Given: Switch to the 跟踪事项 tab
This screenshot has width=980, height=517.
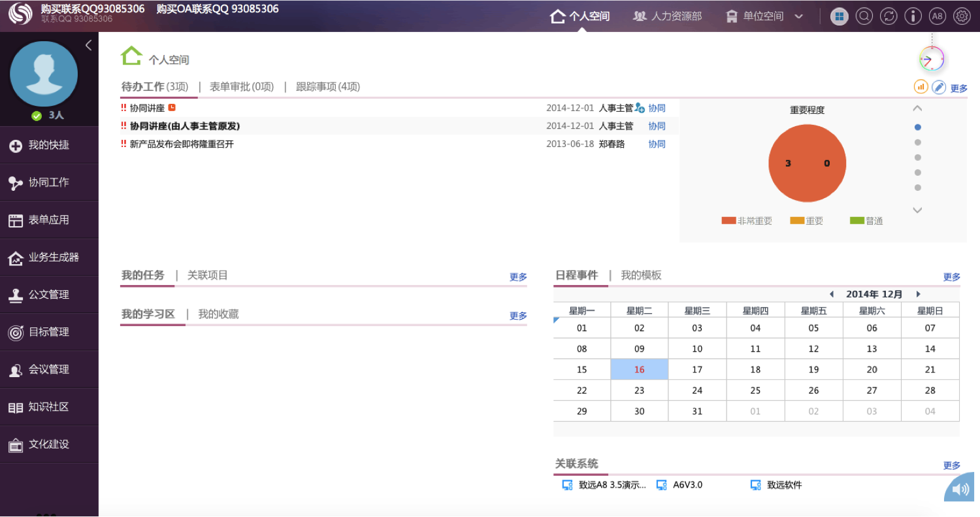Looking at the screenshot, I should click(327, 87).
